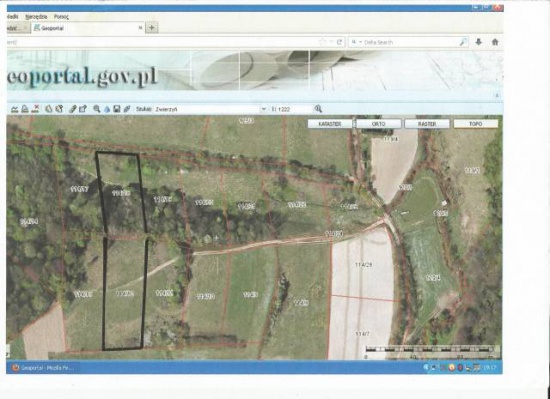Screen dimensions: 550x399
Task: Switch the map to ORTO view
Action: 379,124
